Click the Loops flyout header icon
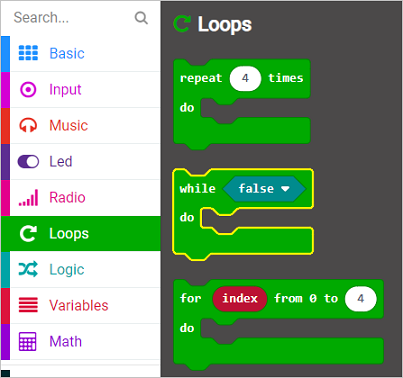This screenshot has width=403, height=378. coord(182,24)
